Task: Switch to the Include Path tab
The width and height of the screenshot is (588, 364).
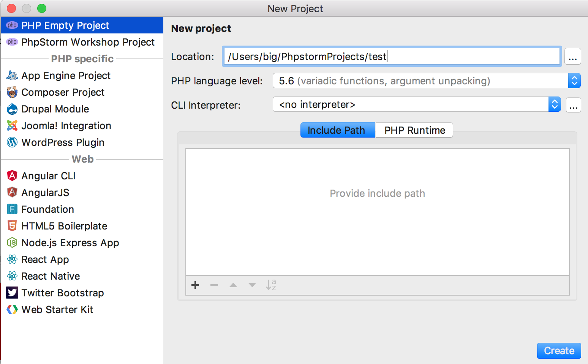Action: (338, 130)
